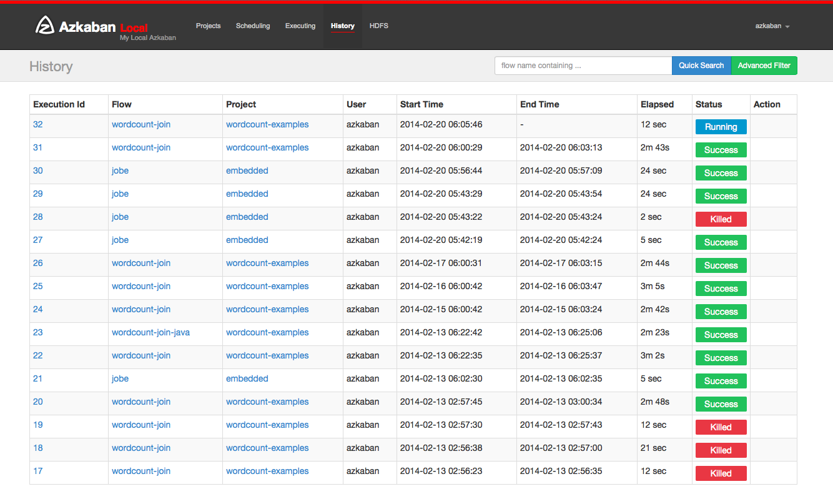The image size is (833, 504).
Task: Select the History tab
Action: 342,26
